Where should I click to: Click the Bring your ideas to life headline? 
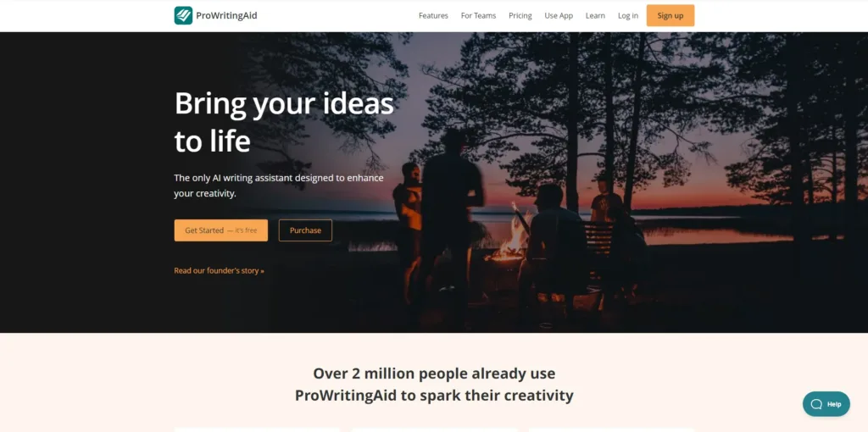coord(284,122)
